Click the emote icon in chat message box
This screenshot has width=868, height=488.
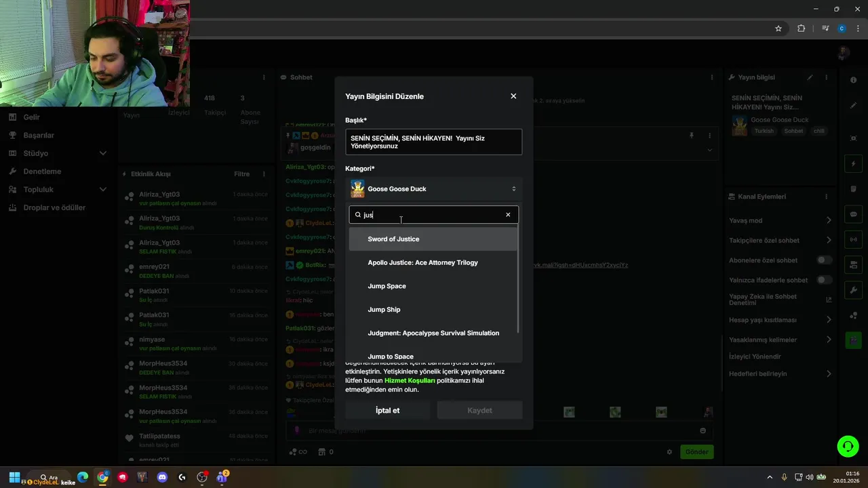[x=703, y=430]
